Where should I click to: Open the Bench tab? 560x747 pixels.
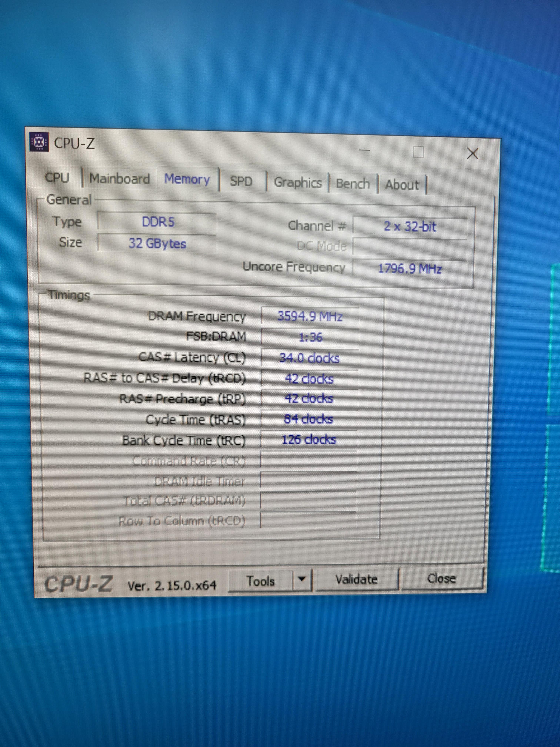353,184
